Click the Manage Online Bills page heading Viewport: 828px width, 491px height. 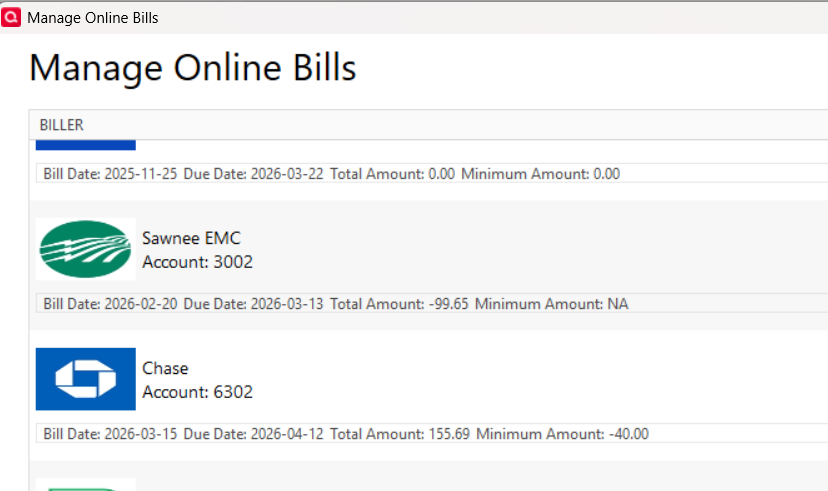pyautogui.click(x=193, y=68)
